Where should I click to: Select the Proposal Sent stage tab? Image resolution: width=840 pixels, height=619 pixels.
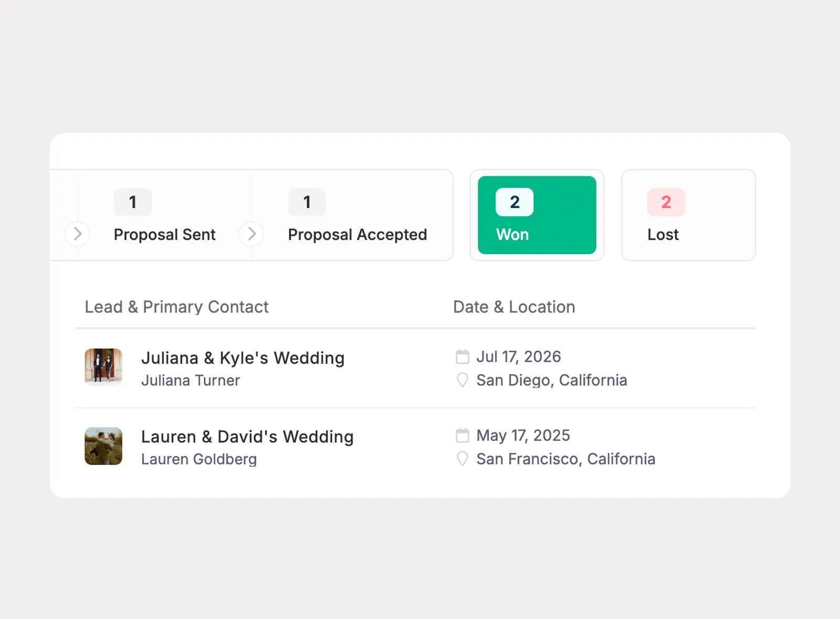click(x=165, y=215)
